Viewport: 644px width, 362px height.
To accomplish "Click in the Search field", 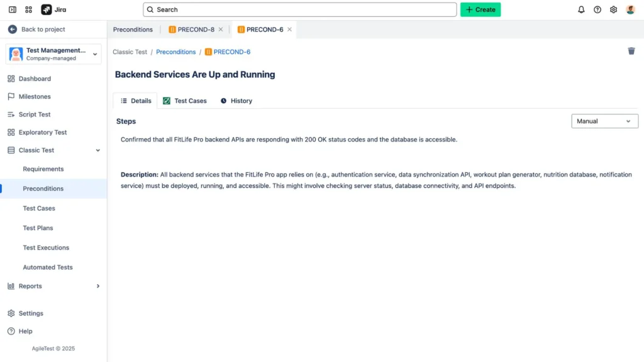I will (x=300, y=9).
